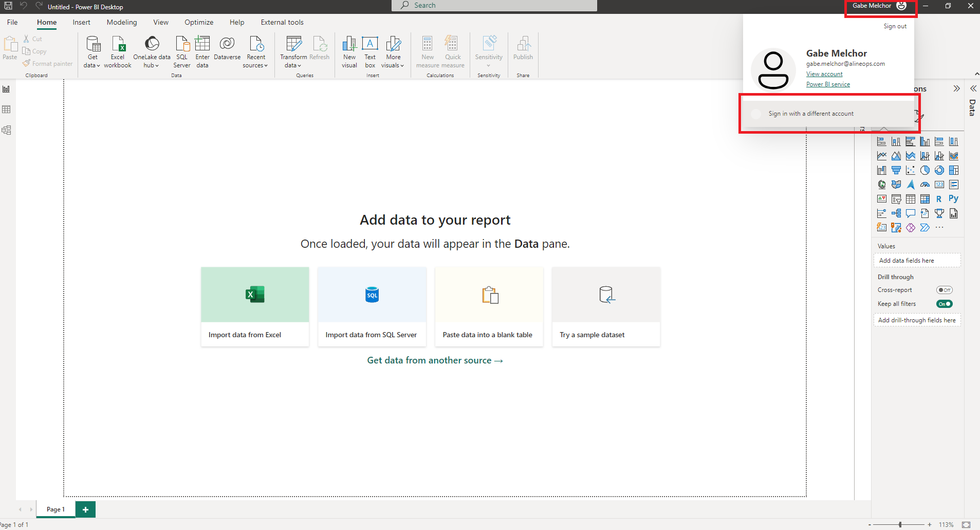Select the Gauge visual
Viewport: 980px width, 530px height.
click(925, 185)
